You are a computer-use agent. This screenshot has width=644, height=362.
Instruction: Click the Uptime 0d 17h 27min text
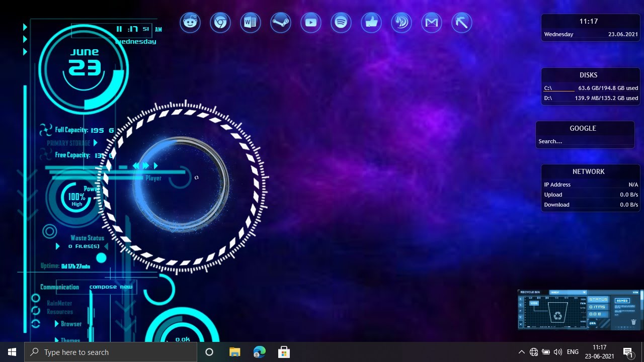click(x=65, y=266)
